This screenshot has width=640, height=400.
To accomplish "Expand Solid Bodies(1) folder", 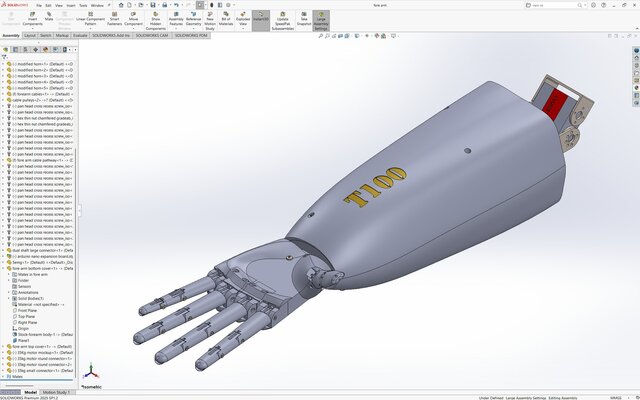I will (x=9, y=298).
